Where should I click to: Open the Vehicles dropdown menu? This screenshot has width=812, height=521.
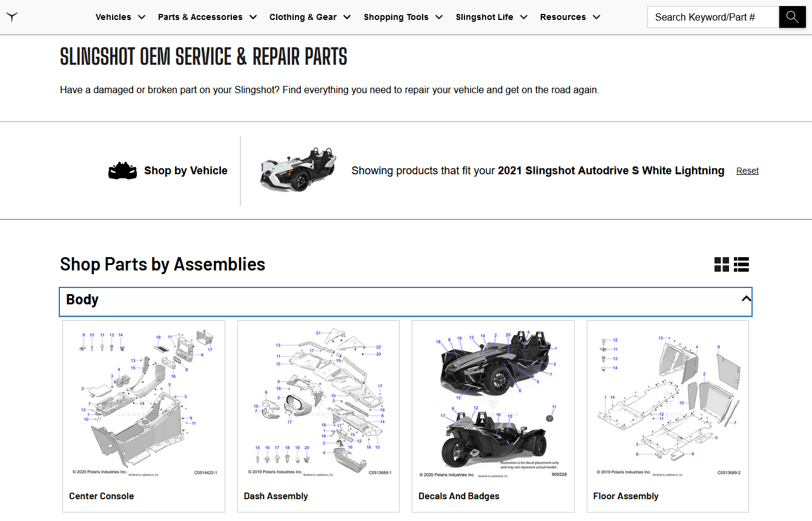(x=120, y=17)
